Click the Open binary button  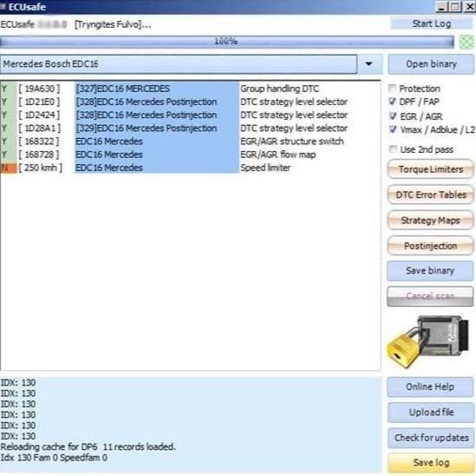click(x=431, y=64)
